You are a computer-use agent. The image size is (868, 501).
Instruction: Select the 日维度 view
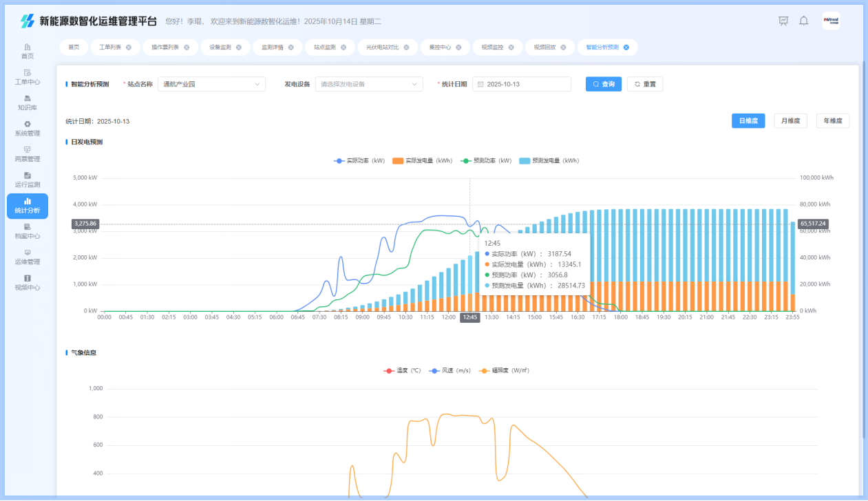pos(748,121)
